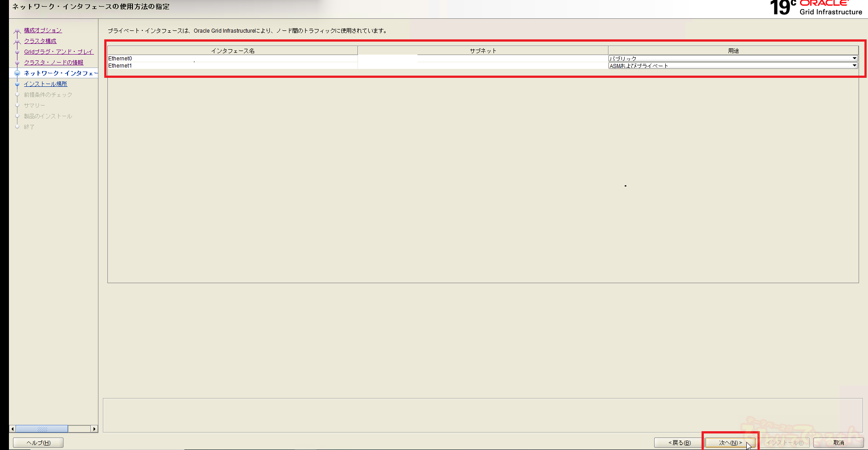This screenshot has width=868, height=450.
Task: Open the Gridプラグ・アンド・プレイ step
Action: (x=58, y=52)
